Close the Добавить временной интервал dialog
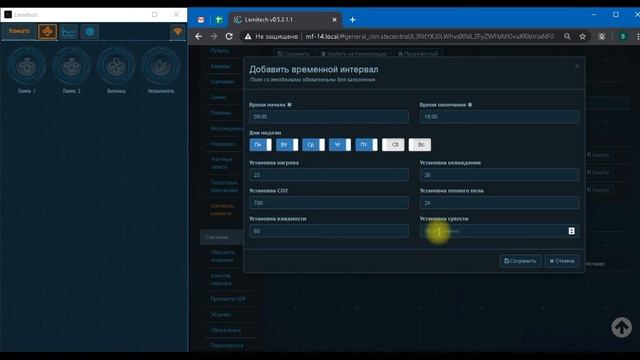The width and height of the screenshot is (640, 360). tap(577, 66)
